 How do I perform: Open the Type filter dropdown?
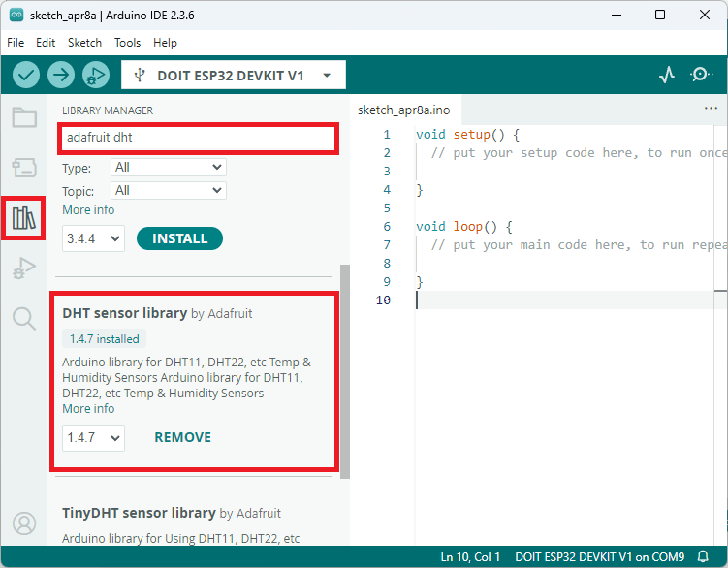coord(168,167)
